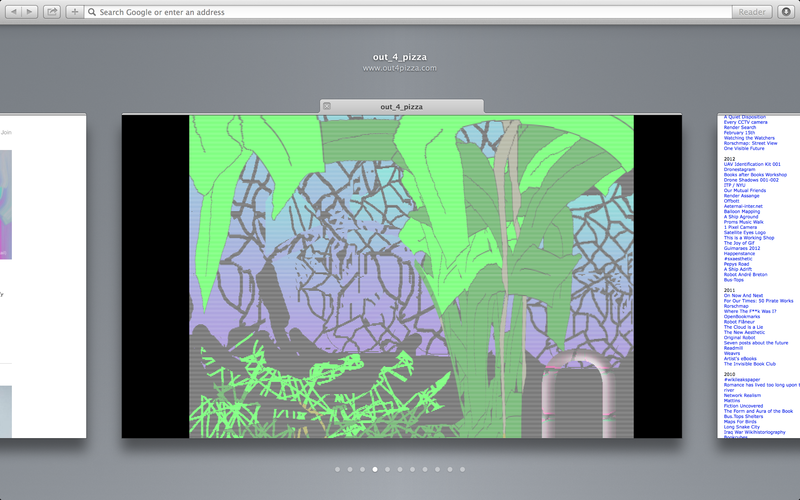Click 'Robot André Breton' link
The height and width of the screenshot is (500, 800).
pyautogui.click(x=745, y=274)
